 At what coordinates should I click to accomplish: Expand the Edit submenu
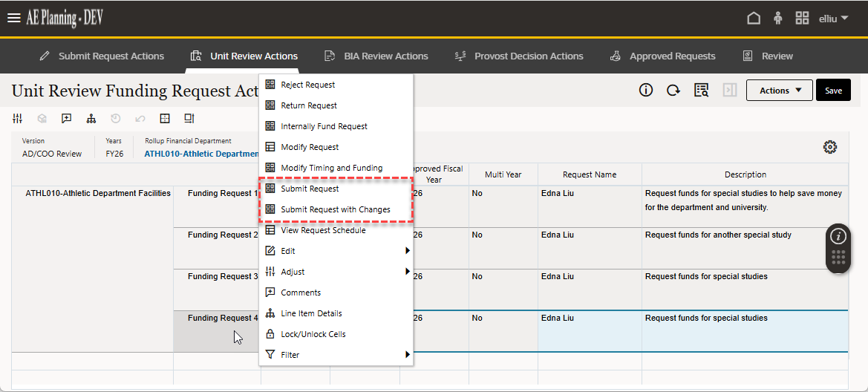pos(336,251)
